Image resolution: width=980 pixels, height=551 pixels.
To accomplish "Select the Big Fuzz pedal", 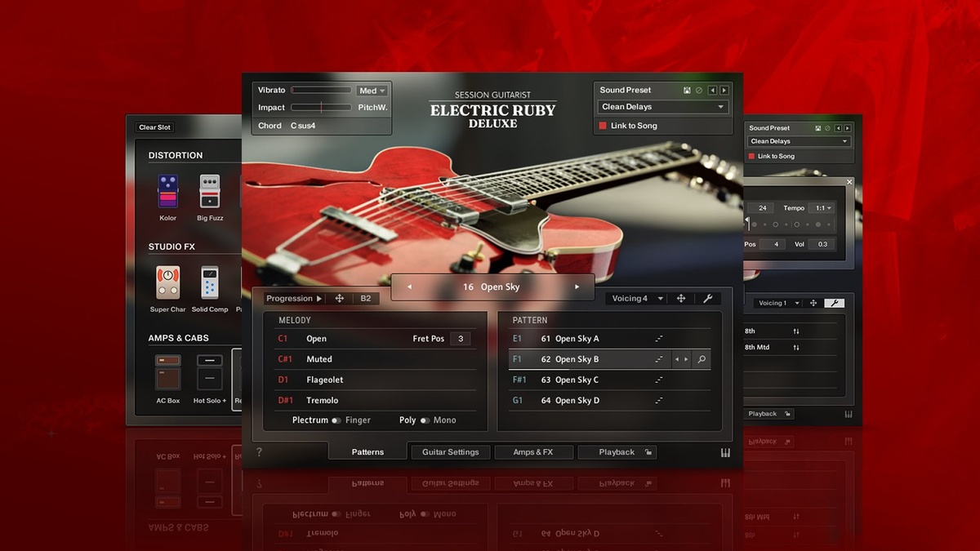I will pyautogui.click(x=210, y=192).
